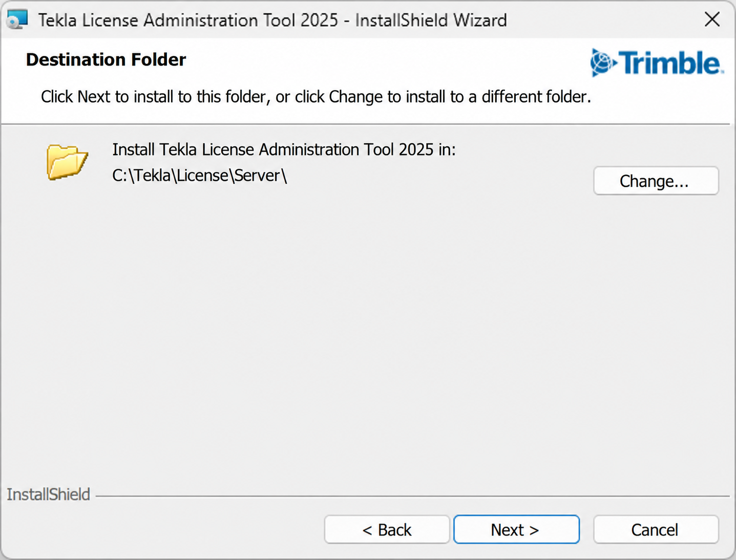The image size is (736, 560).
Task: Click the C:\Tekla\License\Server\ install path
Action: pos(200,176)
